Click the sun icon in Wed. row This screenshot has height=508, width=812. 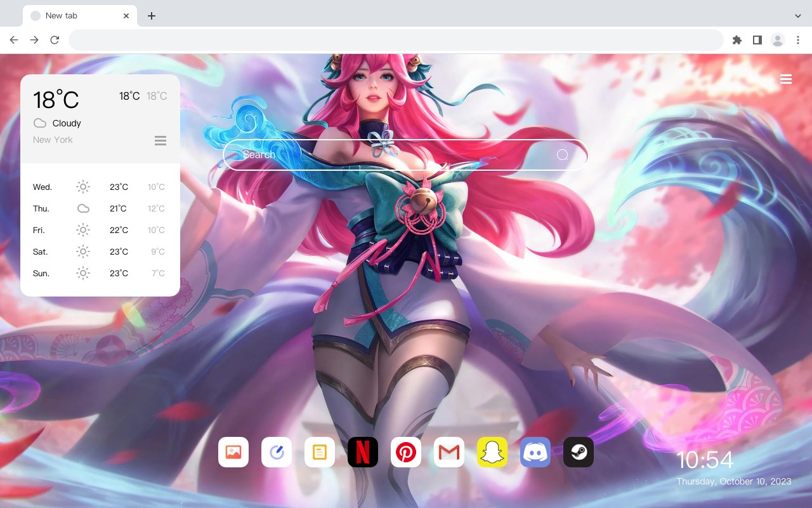[83, 187]
